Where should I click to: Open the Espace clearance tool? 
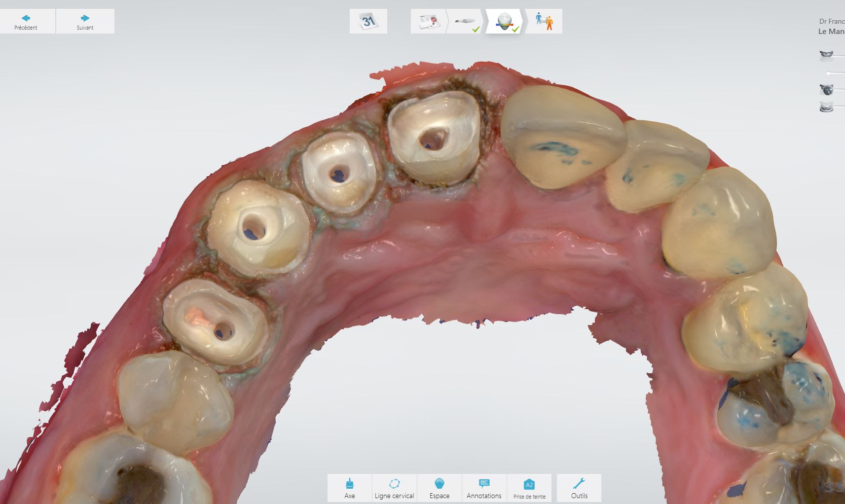coord(439,488)
